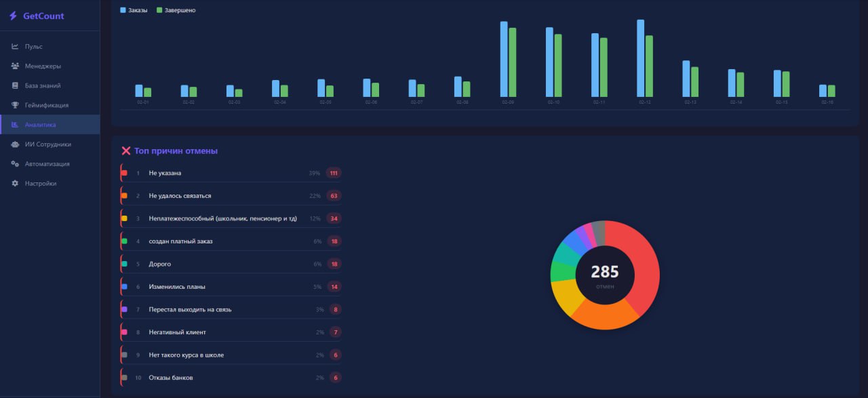
Task: Click the Менеджеры people icon
Action: [x=15, y=66]
